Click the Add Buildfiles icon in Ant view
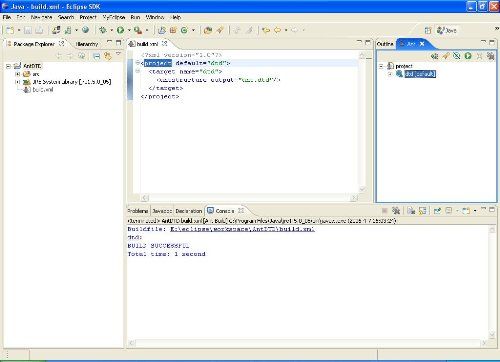 pos(434,56)
